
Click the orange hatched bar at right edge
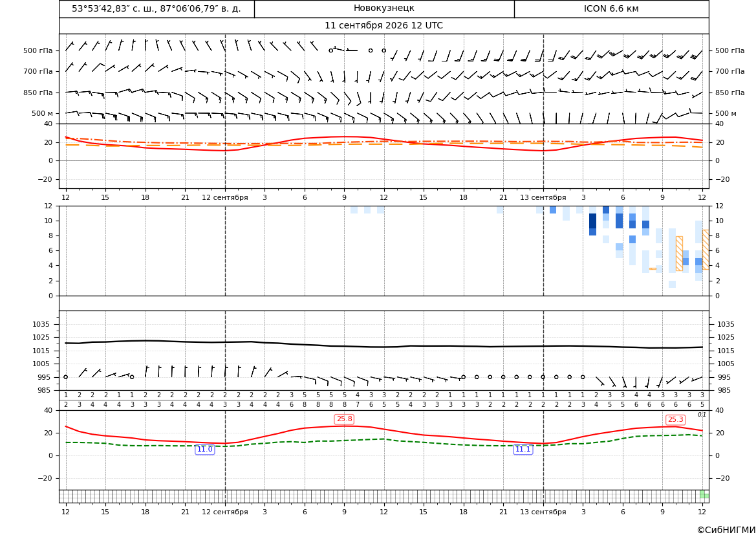(x=706, y=250)
